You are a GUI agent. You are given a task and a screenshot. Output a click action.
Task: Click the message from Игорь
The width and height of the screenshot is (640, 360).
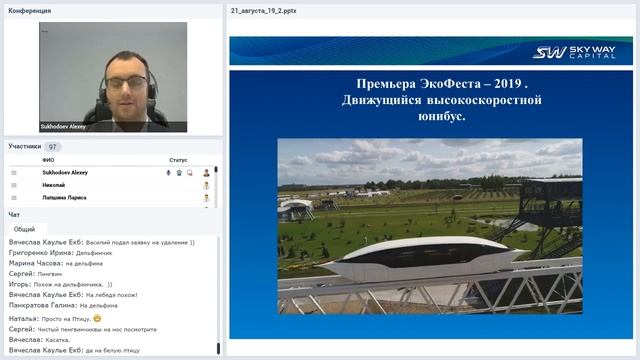pyautogui.click(x=60, y=284)
